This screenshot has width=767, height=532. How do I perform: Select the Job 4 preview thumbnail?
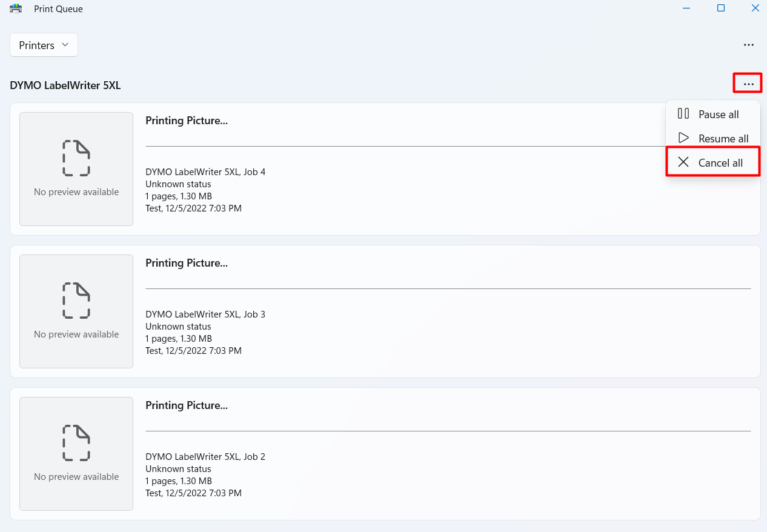click(x=76, y=169)
